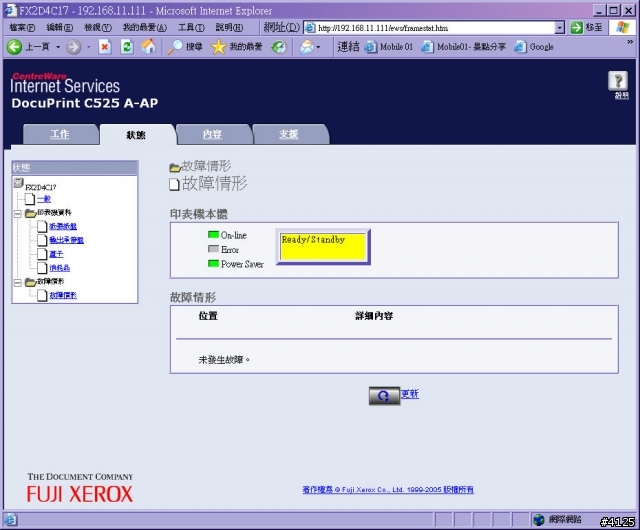Expand the links toolbar overflow chevron
Screen dimensions: 640x530
click(x=630, y=42)
